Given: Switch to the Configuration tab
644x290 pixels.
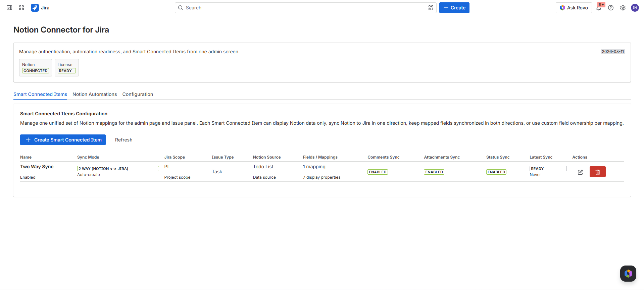Looking at the screenshot, I should pos(138,94).
